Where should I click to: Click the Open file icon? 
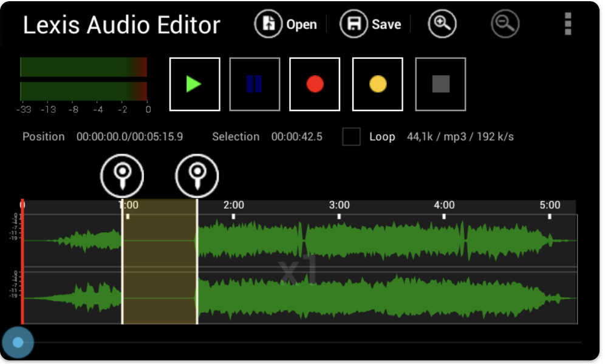[268, 24]
